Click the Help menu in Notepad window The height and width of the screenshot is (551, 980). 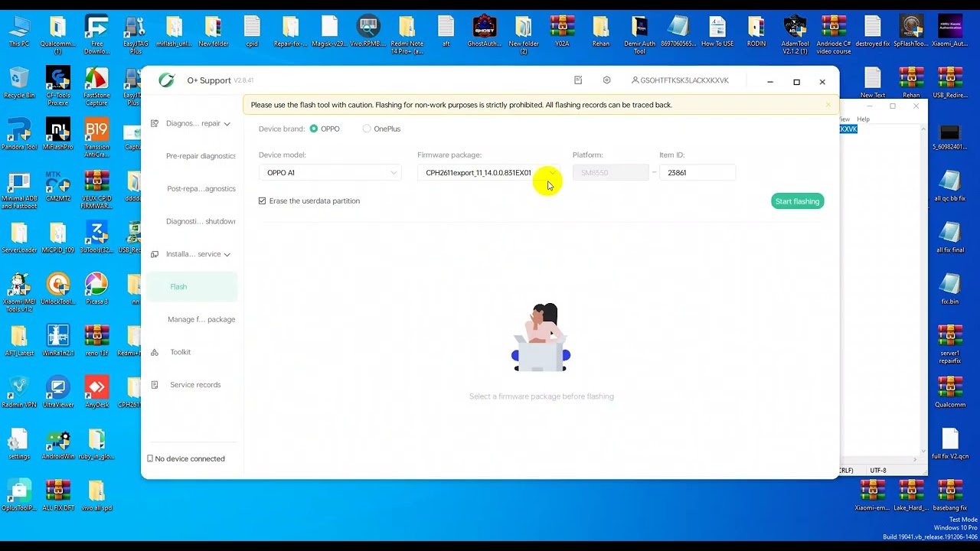(863, 119)
